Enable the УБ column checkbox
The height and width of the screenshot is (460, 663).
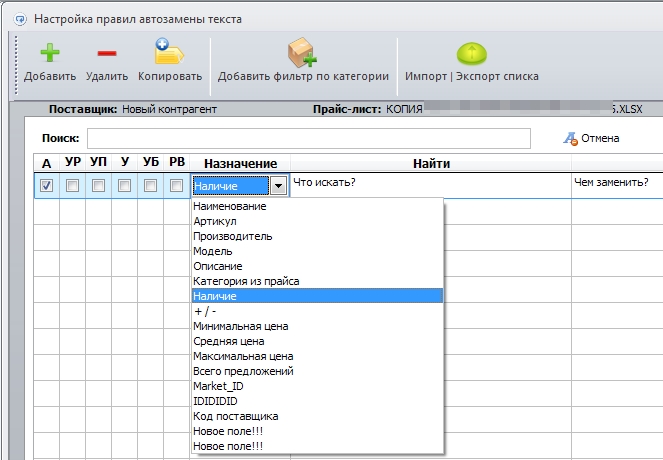click(x=151, y=185)
